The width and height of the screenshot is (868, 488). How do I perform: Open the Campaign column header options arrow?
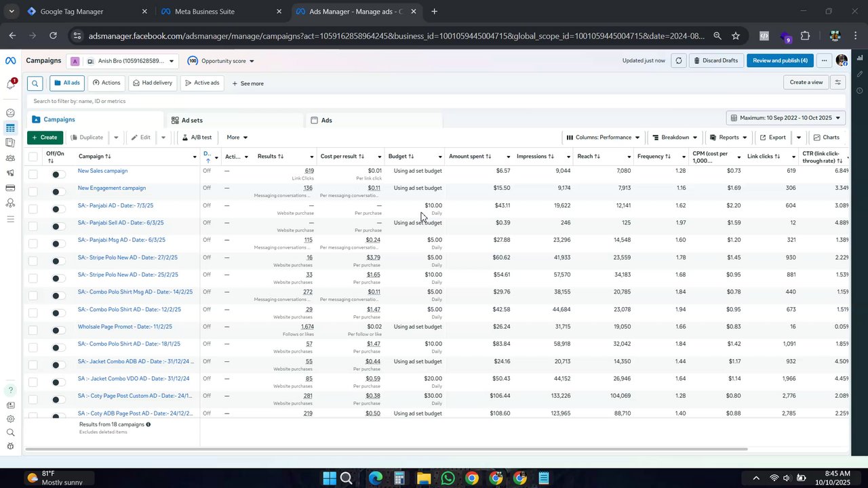click(x=194, y=157)
